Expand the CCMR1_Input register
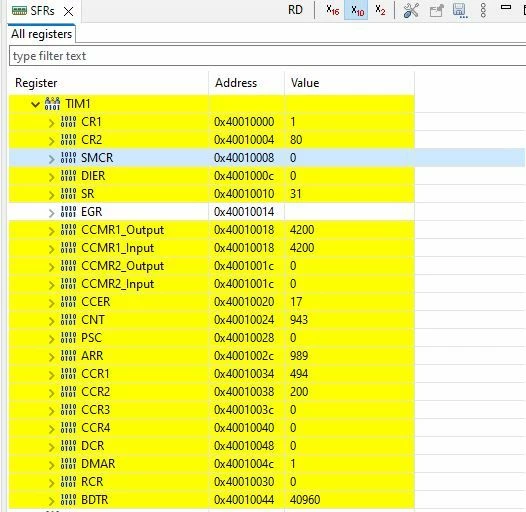 (51, 249)
